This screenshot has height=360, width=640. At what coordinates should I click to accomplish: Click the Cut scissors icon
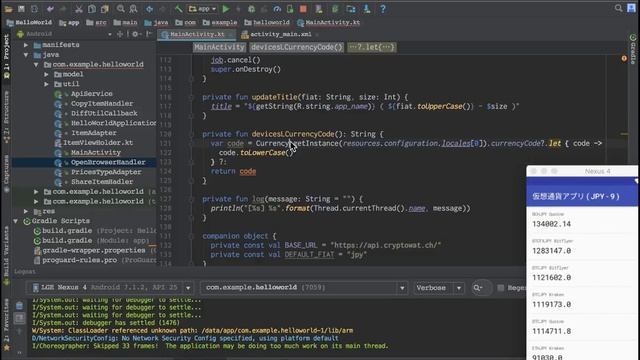[79, 9]
